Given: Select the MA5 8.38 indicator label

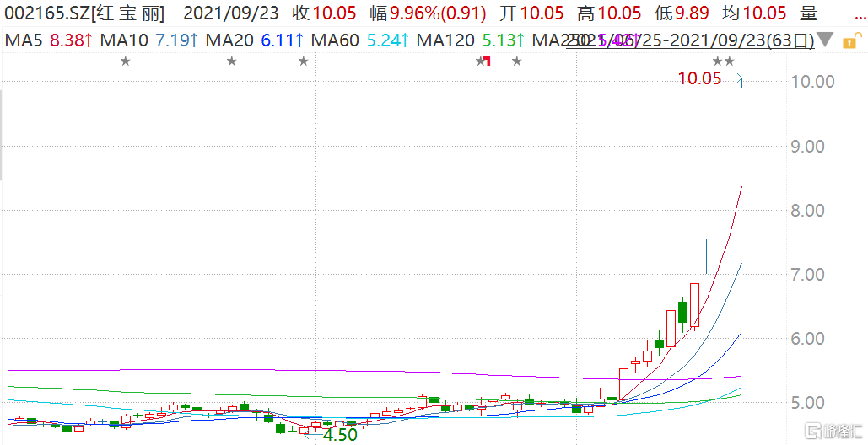Looking at the screenshot, I should 49,40.
